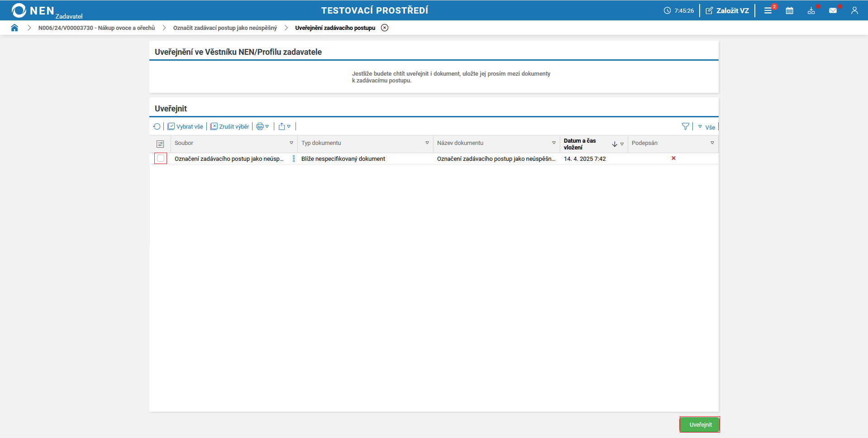868x438 pixels.
Task: Click Vybrat vše to select all
Action: [x=186, y=127]
